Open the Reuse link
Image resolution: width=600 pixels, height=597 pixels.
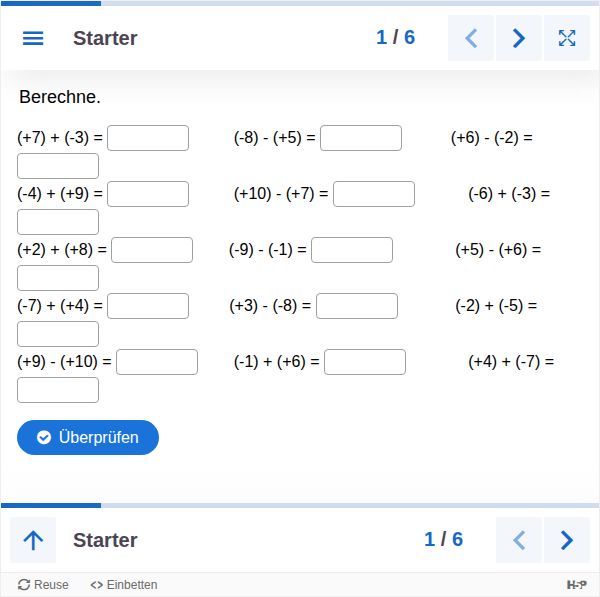(44, 585)
